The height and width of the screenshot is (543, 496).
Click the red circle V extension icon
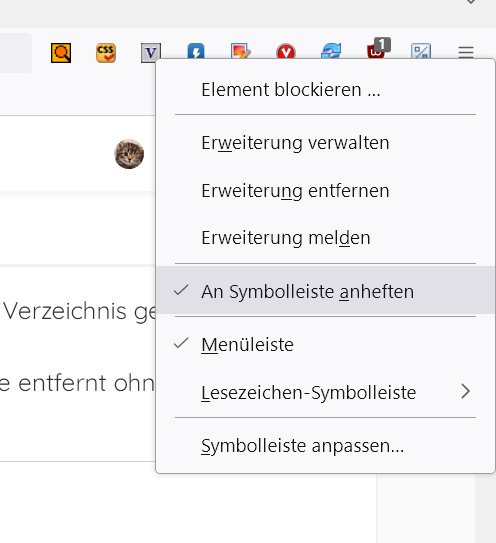pyautogui.click(x=286, y=51)
